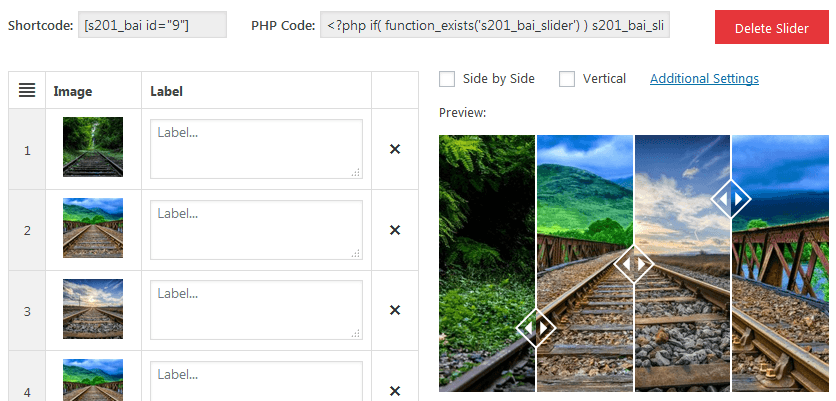Click the sunset railway thumbnail in row 3
This screenshot has width=836, height=401.
tap(93, 309)
